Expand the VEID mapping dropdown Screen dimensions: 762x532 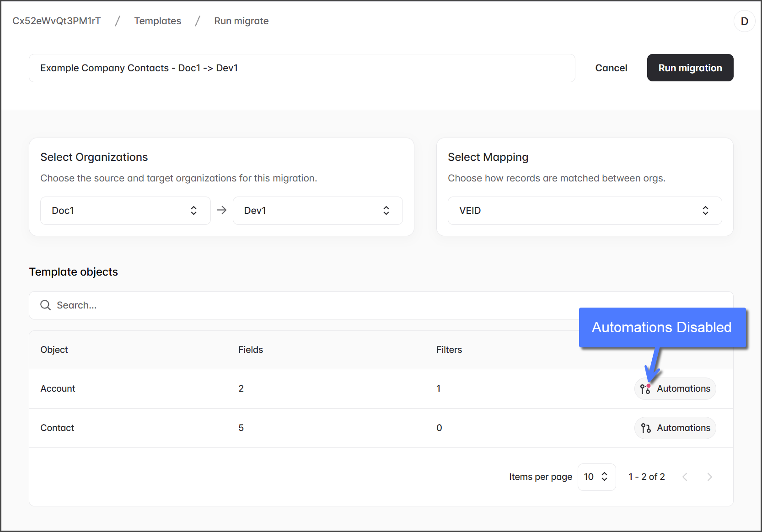tap(585, 211)
